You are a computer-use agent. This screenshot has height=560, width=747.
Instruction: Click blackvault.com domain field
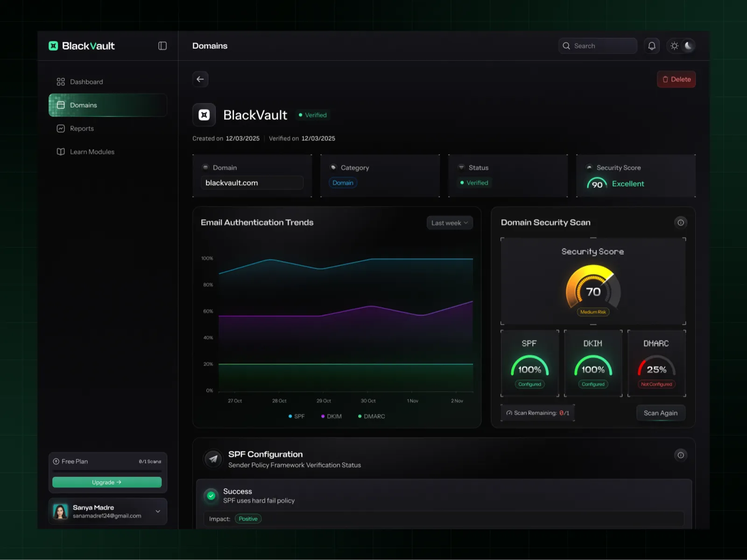252,183
